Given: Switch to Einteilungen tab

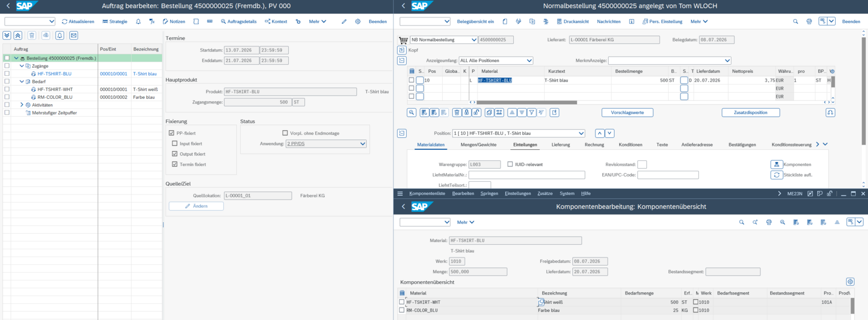Looking at the screenshot, I should (x=525, y=145).
